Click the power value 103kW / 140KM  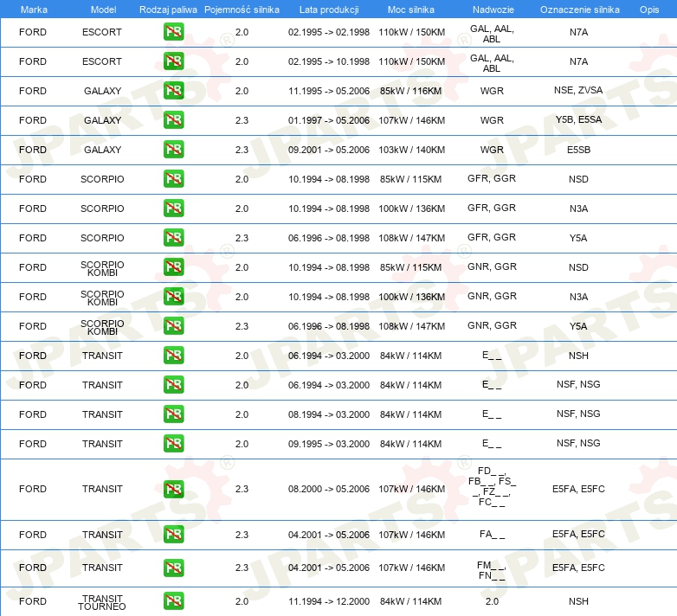click(x=411, y=150)
